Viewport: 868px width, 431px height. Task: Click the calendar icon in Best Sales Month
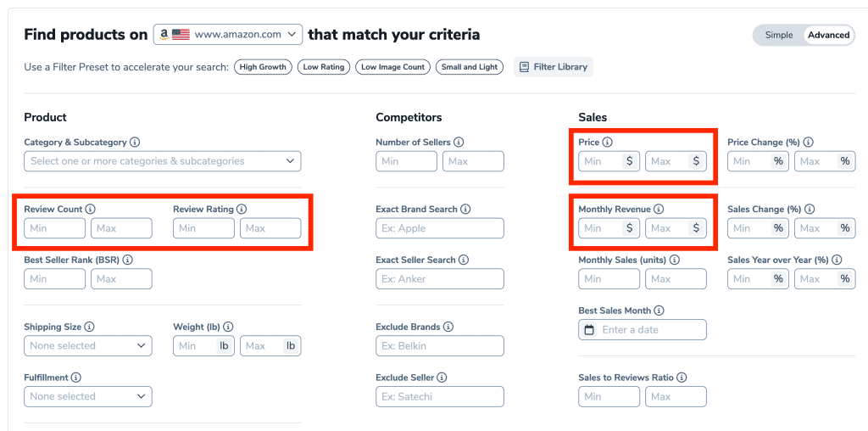[590, 330]
